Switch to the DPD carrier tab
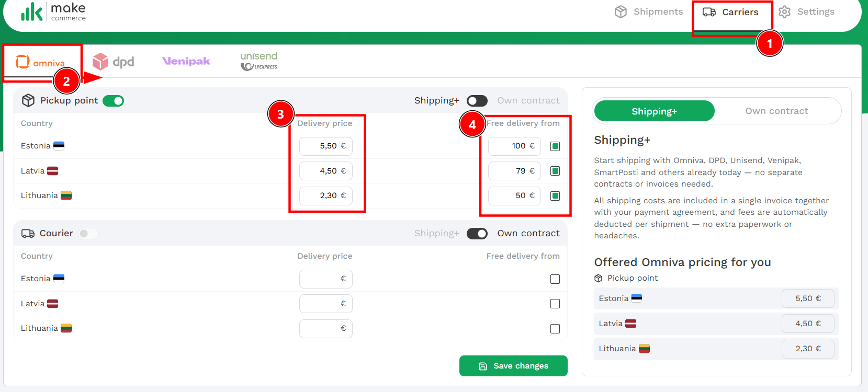Image resolution: width=868 pixels, height=392 pixels. coord(114,62)
